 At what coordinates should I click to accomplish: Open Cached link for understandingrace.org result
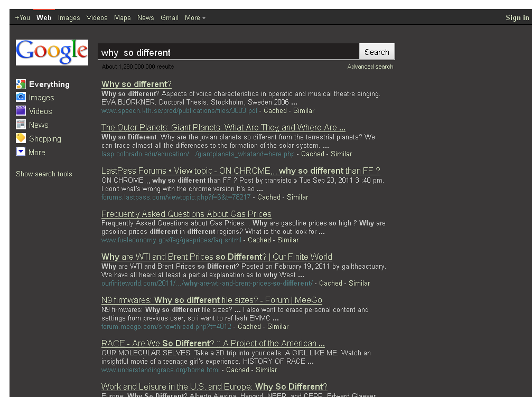238,370
